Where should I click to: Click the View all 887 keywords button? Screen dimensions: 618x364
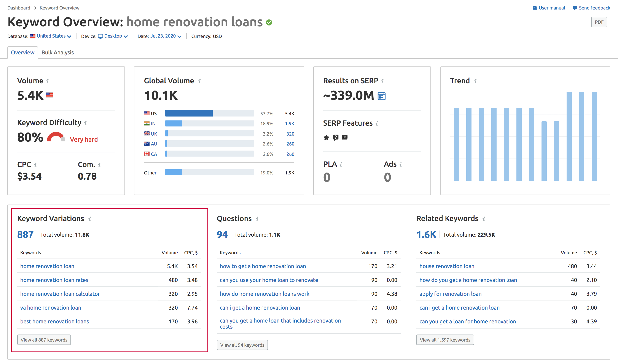tap(44, 340)
